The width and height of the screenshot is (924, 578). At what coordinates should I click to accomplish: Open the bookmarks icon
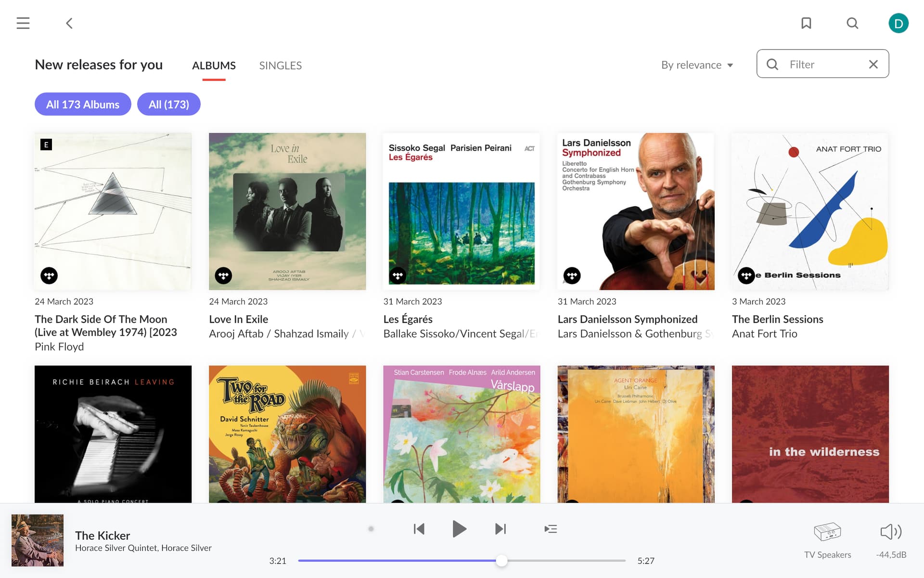pos(806,23)
